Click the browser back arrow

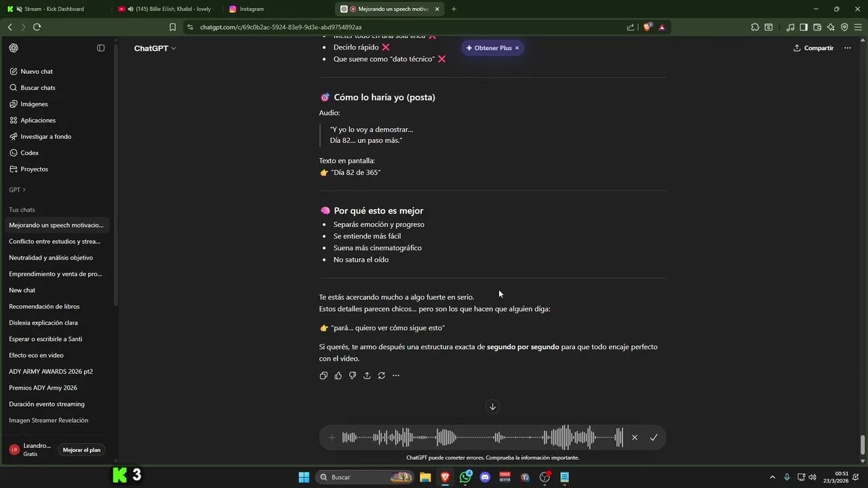pos(9,27)
